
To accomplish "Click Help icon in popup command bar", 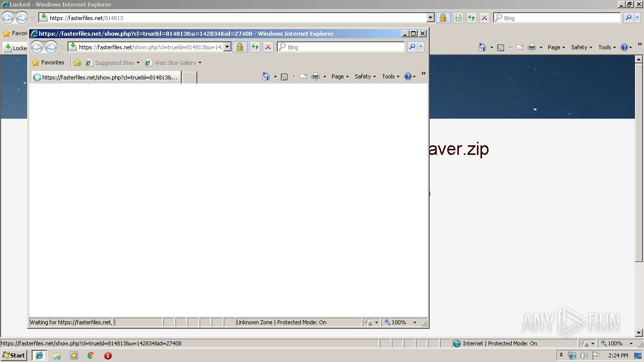I will [x=408, y=76].
